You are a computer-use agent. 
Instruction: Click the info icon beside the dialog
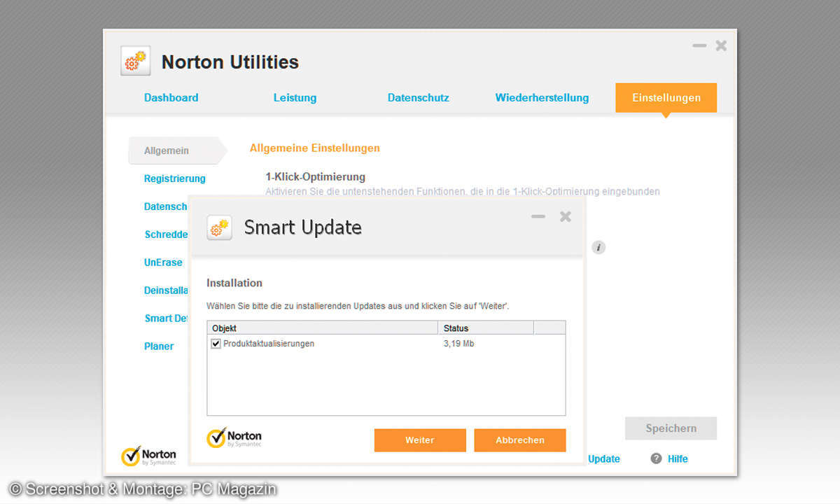[598, 247]
